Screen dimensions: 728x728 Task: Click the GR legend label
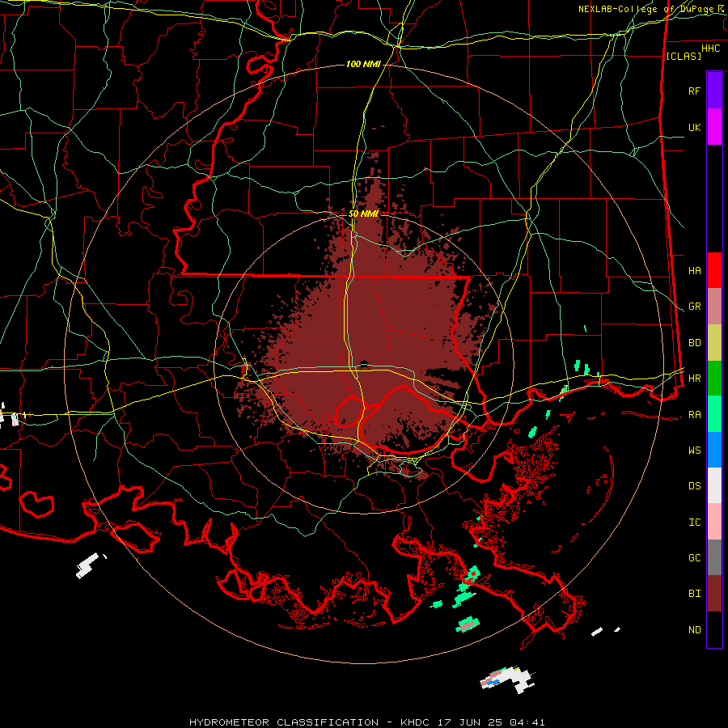[x=695, y=307]
